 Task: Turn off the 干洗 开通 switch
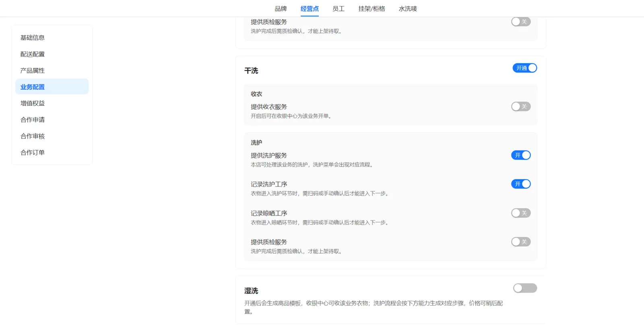[x=525, y=68]
